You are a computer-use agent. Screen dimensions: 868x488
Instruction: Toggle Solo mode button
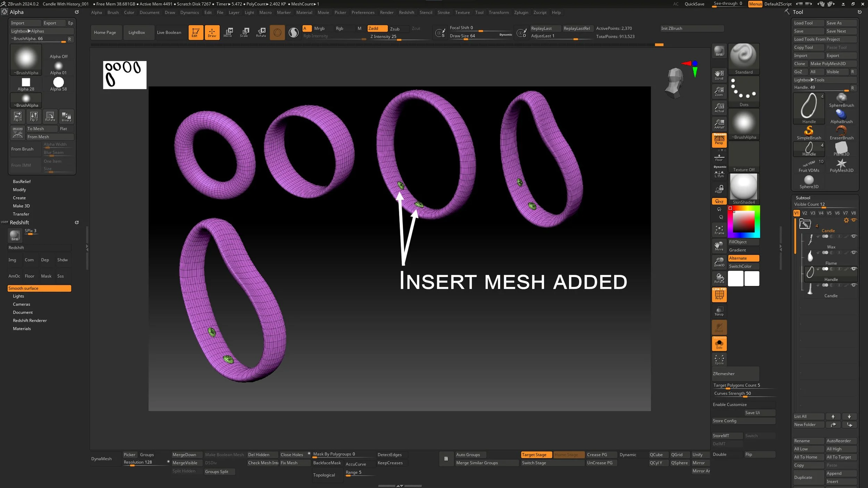[x=719, y=344]
